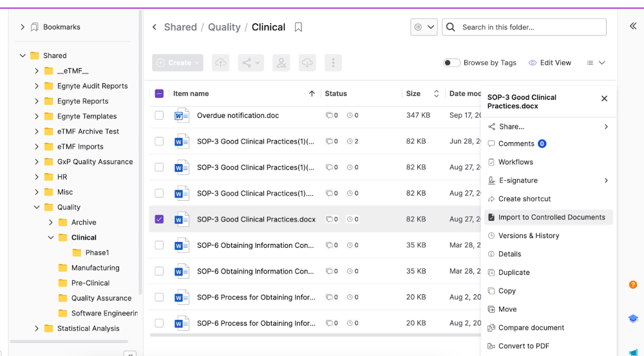Click the Search in this folder field

click(x=524, y=27)
